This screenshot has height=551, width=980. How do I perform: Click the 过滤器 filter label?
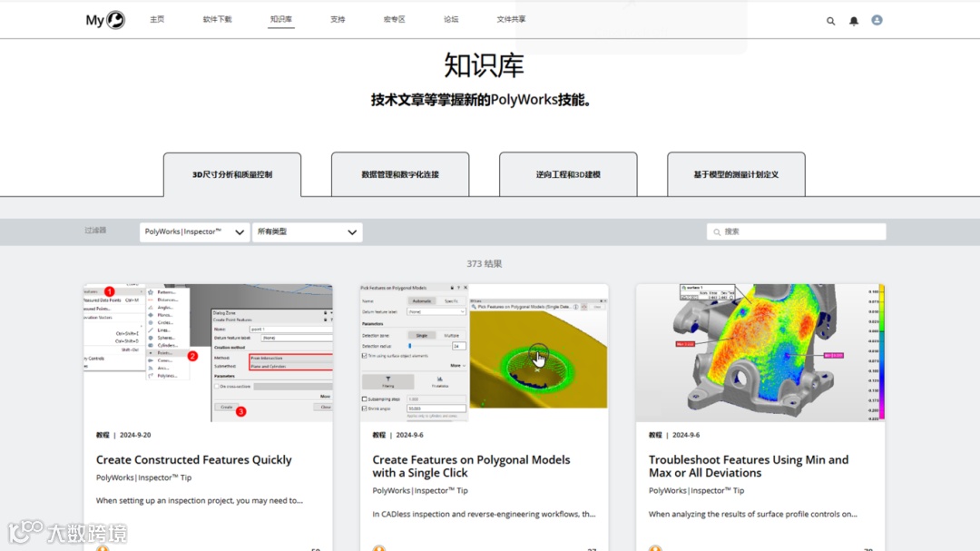95,231
